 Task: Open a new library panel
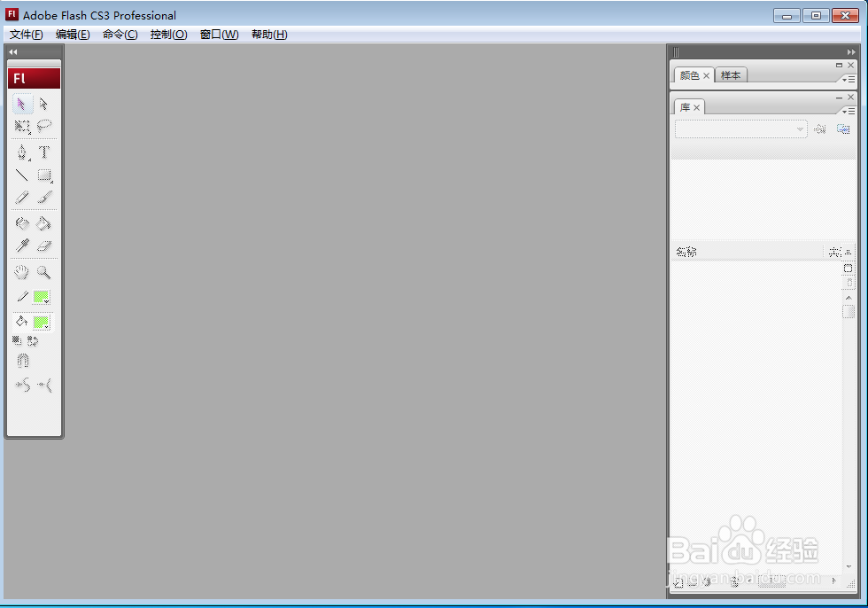(843, 129)
